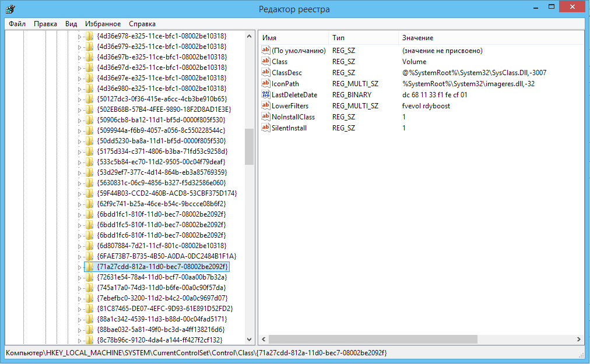Click the status bar registry path

(x=196, y=353)
